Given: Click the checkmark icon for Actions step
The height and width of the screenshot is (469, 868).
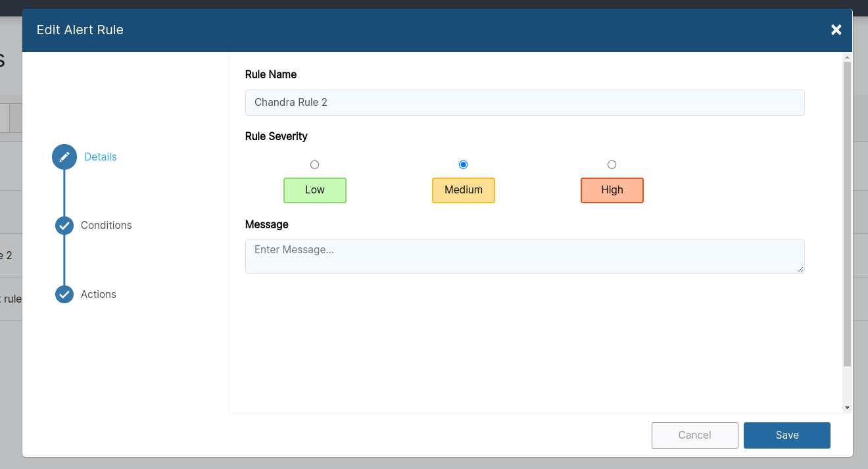Looking at the screenshot, I should point(64,294).
